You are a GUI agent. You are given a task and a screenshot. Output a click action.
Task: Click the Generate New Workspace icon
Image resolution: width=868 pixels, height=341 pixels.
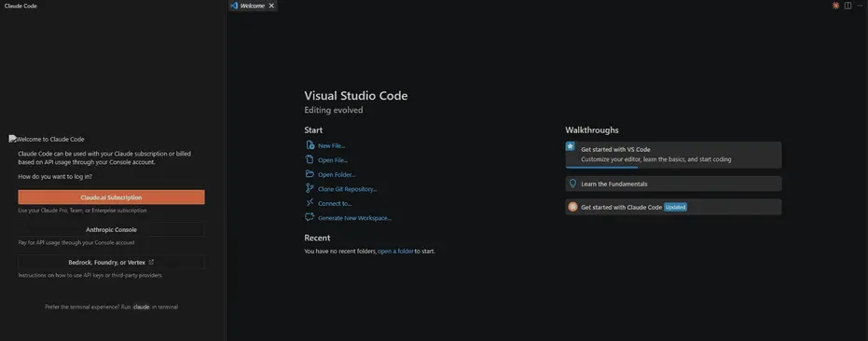(x=310, y=217)
